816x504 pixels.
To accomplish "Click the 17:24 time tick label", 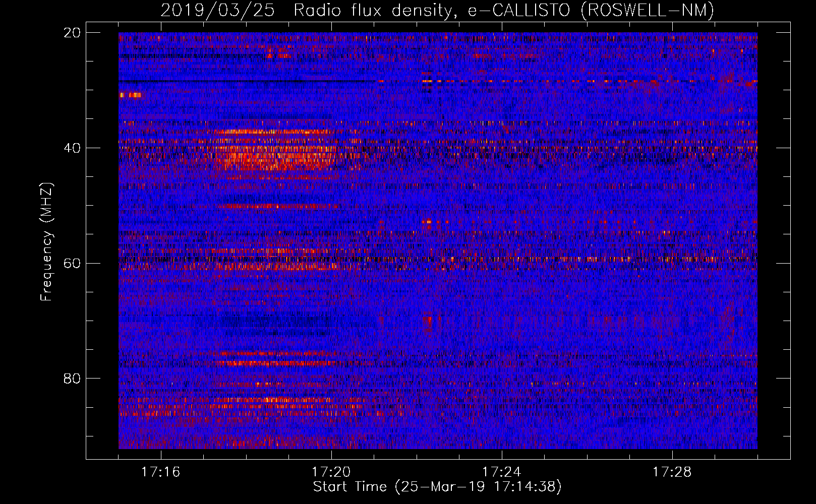I will [501, 472].
